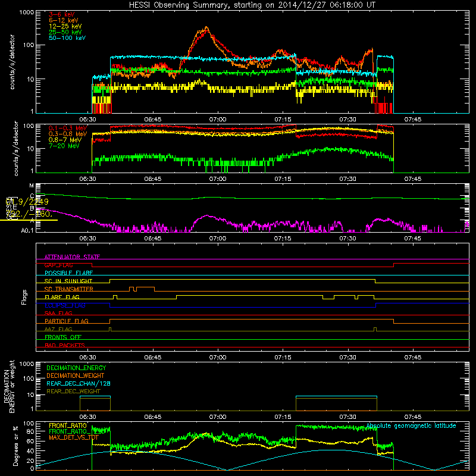The image size is (476, 476).
Task: Click the GAP_FLAG label
Action: [x=58, y=265]
